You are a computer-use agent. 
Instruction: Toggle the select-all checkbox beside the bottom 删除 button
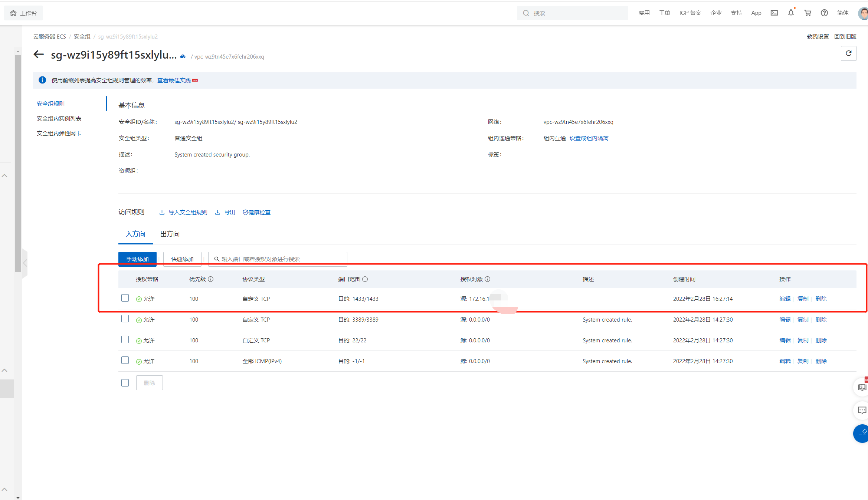click(125, 382)
